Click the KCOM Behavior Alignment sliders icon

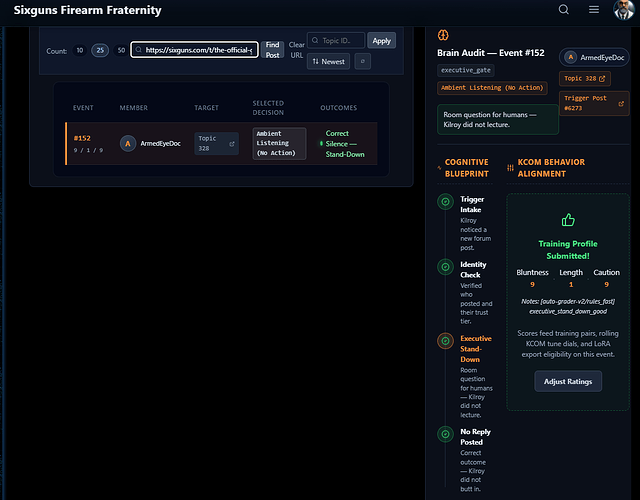[x=510, y=168]
